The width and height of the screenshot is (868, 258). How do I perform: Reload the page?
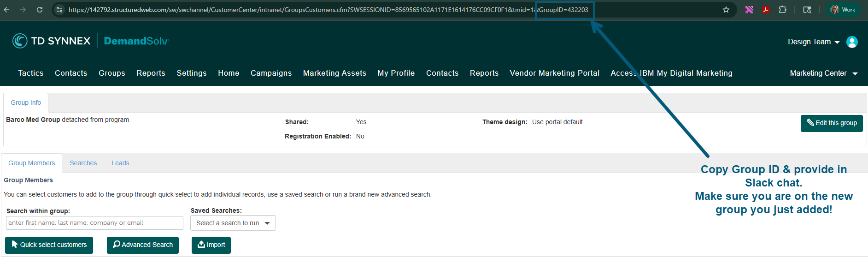pyautogui.click(x=40, y=10)
